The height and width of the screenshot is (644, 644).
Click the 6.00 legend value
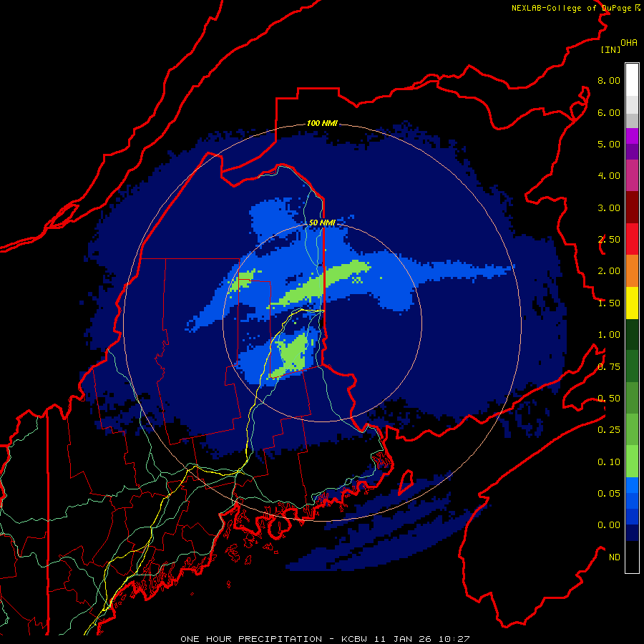click(609, 112)
